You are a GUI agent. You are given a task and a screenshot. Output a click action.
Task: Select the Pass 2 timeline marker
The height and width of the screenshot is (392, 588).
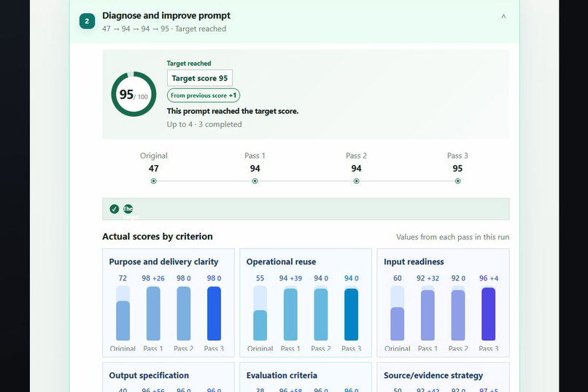[x=356, y=181]
